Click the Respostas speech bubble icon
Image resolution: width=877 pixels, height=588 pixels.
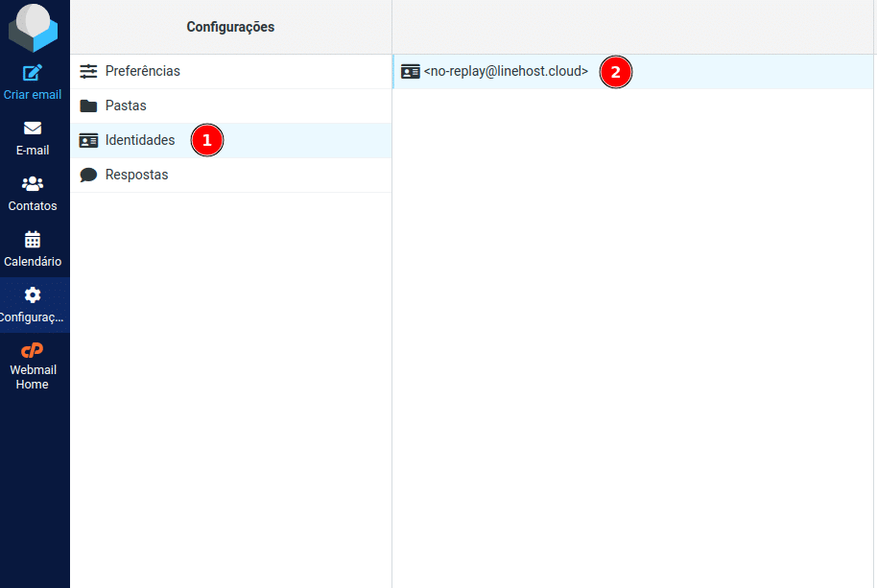89,175
